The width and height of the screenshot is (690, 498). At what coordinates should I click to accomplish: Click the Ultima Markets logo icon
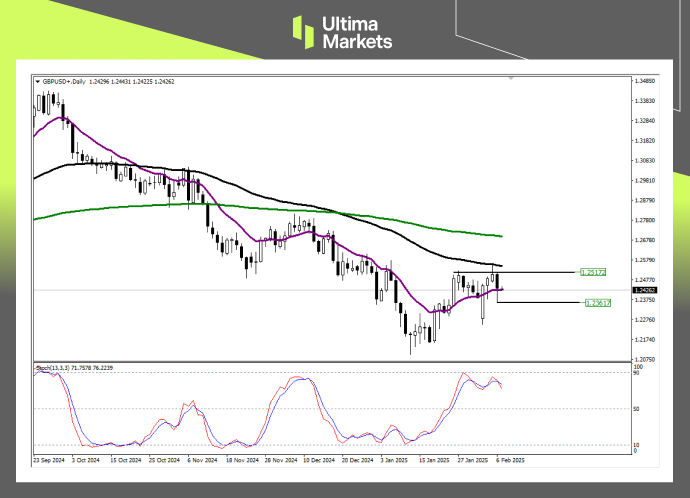301,32
